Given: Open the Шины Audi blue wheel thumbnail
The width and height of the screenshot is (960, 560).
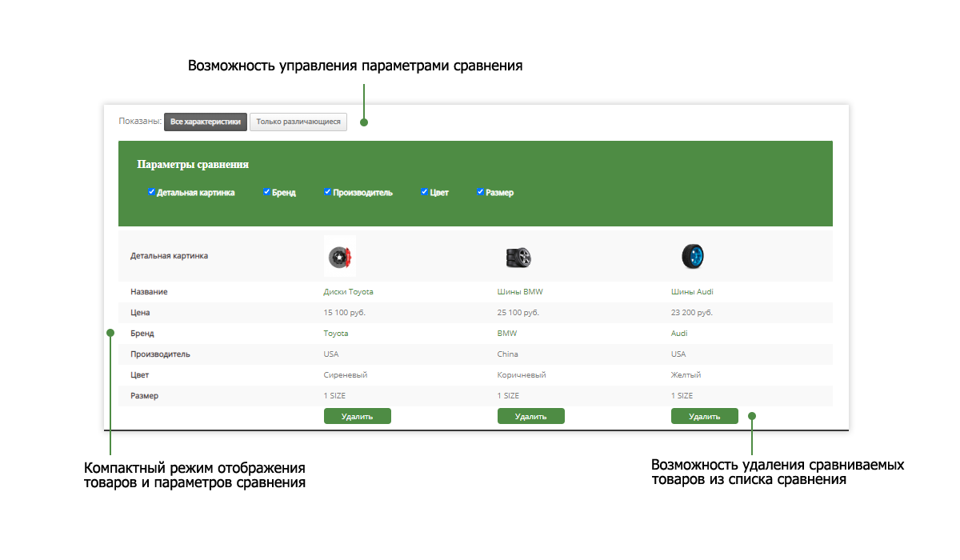Looking at the screenshot, I should click(x=691, y=256).
